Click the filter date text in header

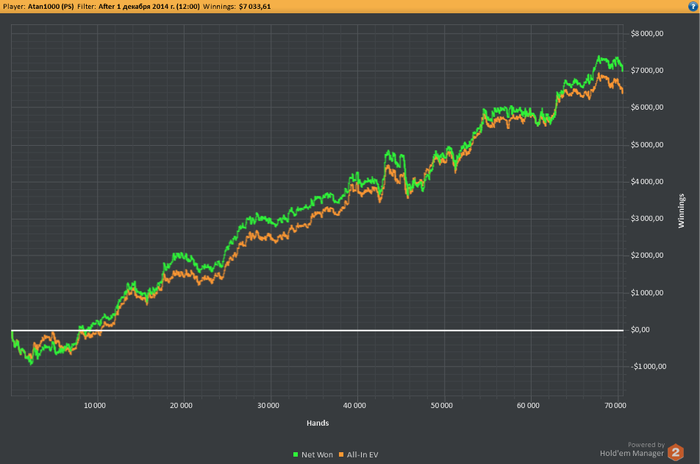149,7
